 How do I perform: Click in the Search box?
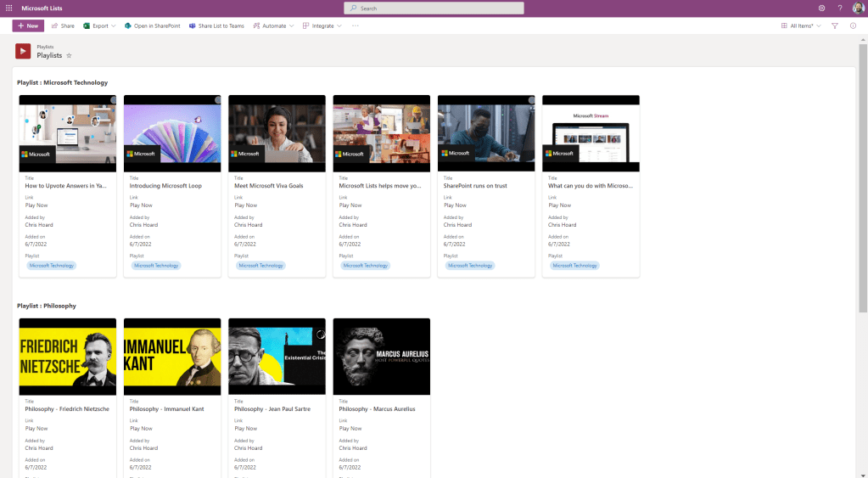pos(433,8)
